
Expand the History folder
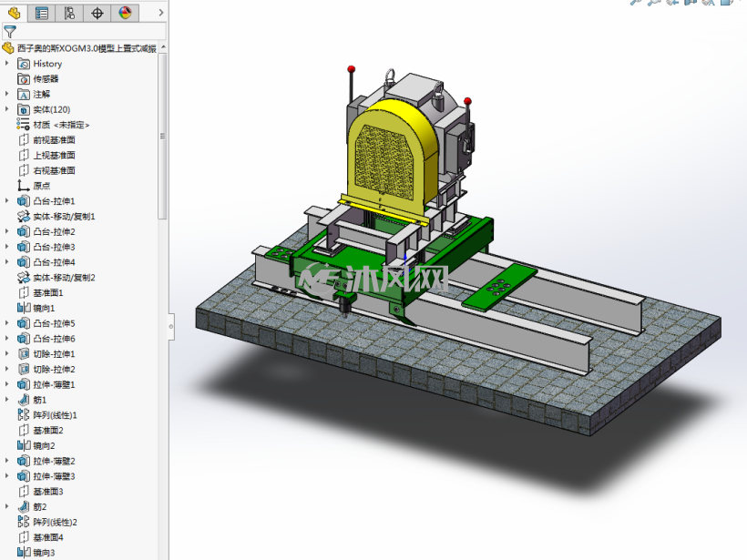click(x=6, y=64)
